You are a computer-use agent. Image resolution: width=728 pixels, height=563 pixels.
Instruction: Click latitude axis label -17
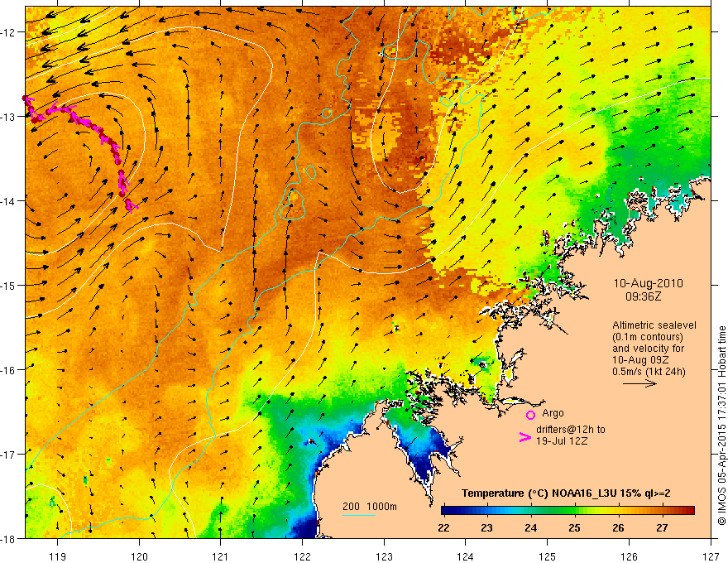[9, 455]
